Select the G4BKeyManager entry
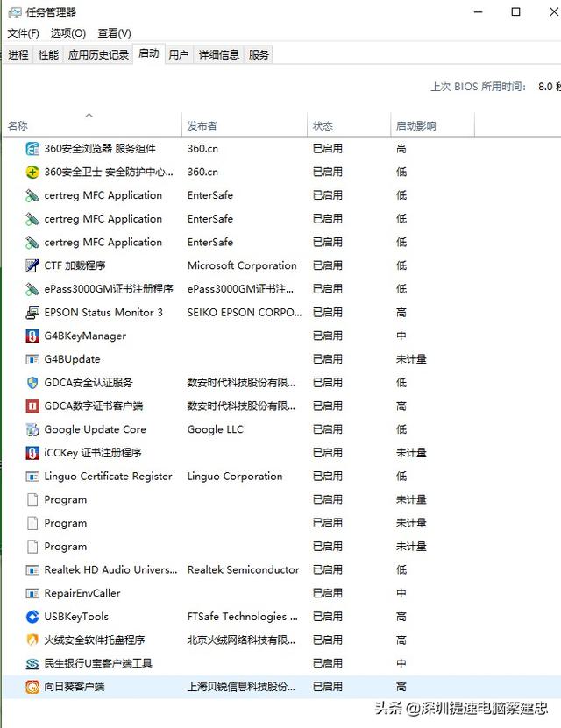The width and height of the screenshot is (561, 728). point(281,336)
